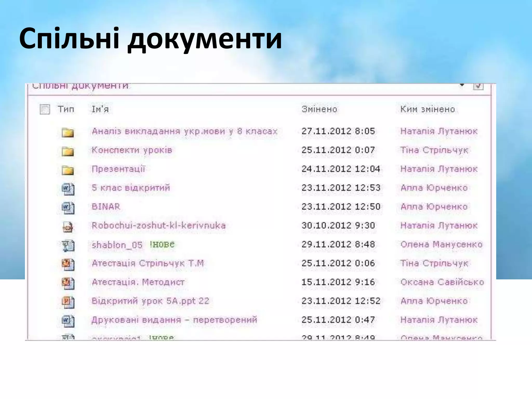Open the BINAR document
This screenshot has width=532, height=399.
(x=106, y=207)
